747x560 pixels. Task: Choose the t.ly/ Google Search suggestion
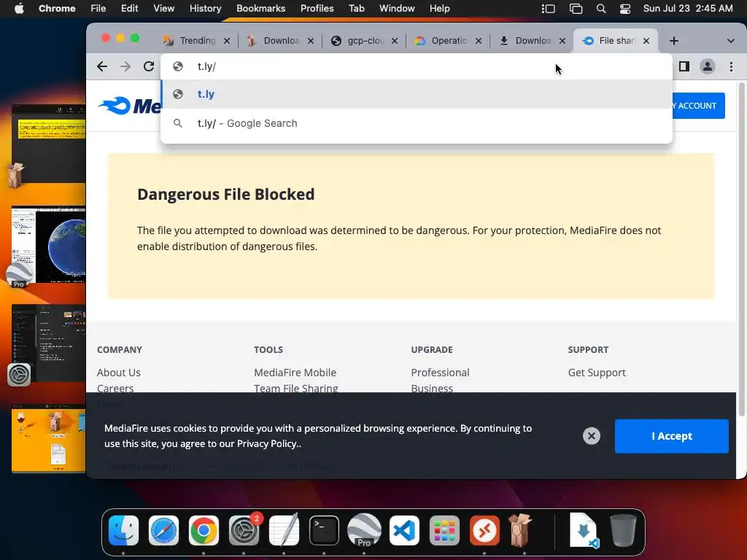pos(417,123)
